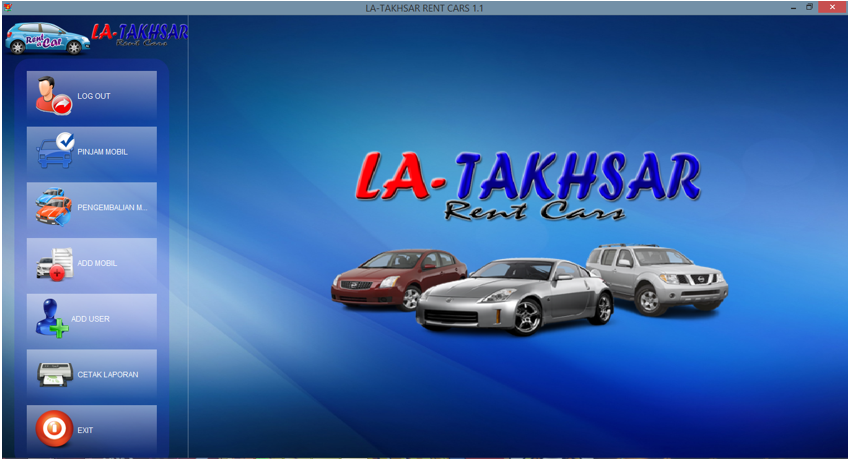This screenshot has height=459, width=848.
Task: Click the LOG OUT label text
Action: coord(94,96)
